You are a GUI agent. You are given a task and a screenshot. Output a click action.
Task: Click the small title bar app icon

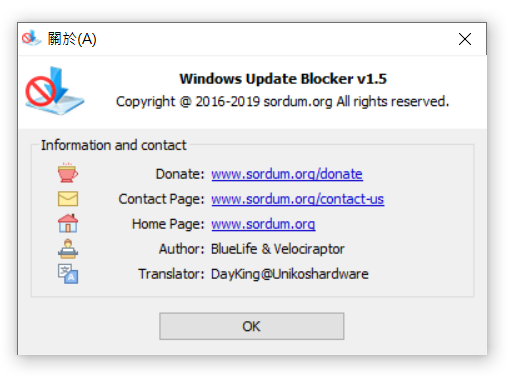tap(31, 38)
